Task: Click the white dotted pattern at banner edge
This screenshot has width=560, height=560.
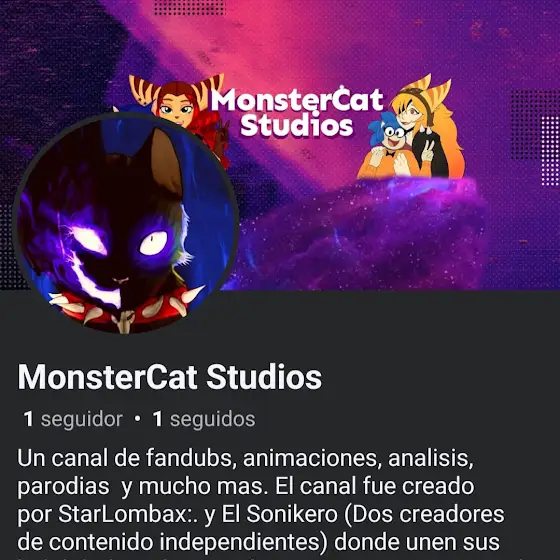Action: click(550, 151)
